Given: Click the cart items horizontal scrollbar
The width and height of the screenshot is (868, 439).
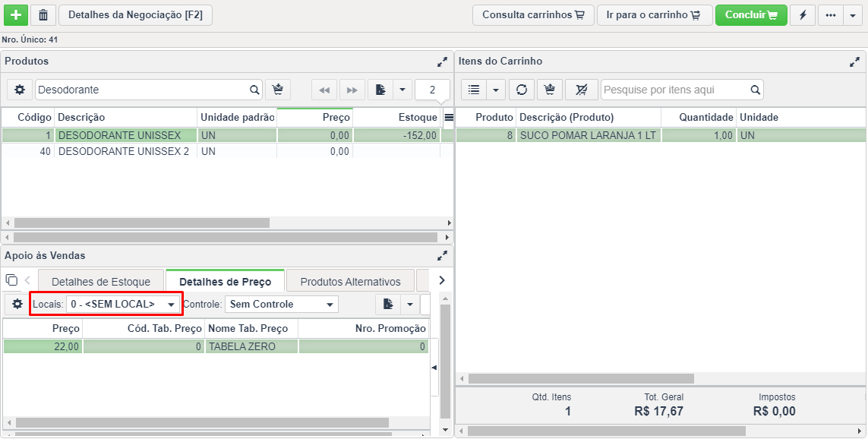Looking at the screenshot, I should click(581, 379).
